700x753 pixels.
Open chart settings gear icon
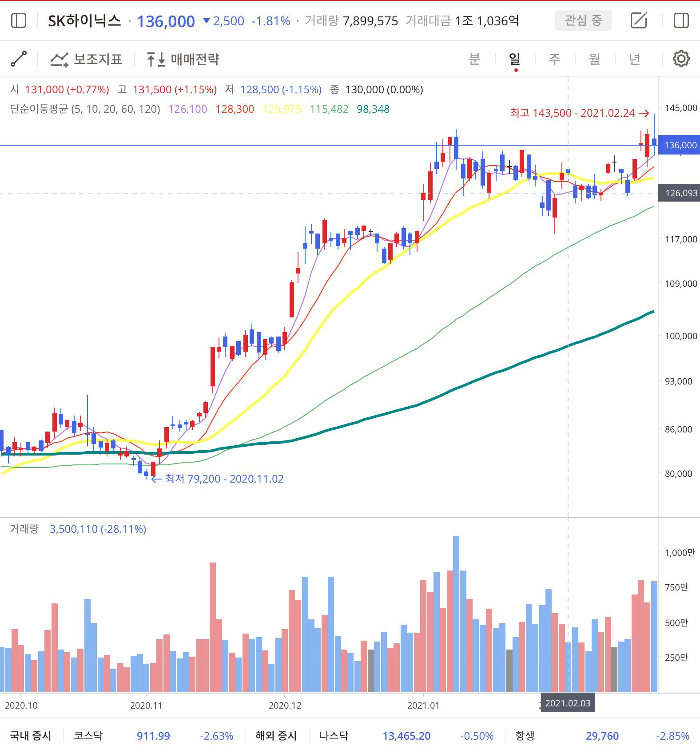pyautogui.click(x=681, y=59)
